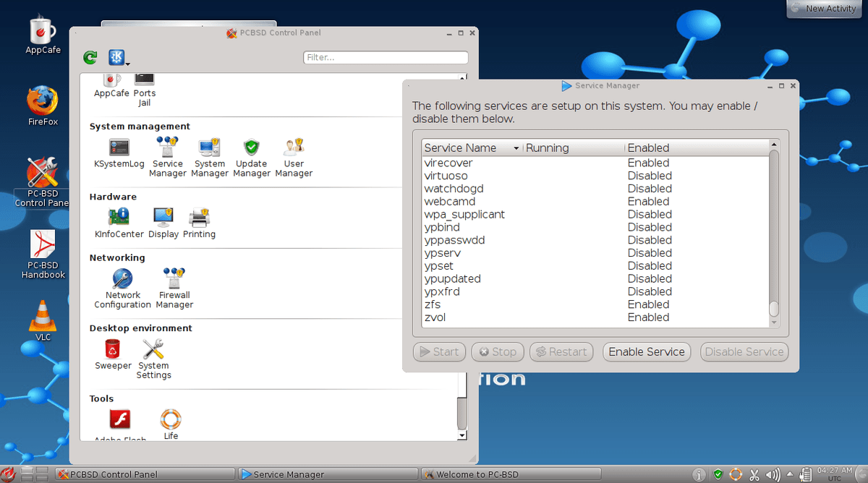868x483 pixels.
Task: Open Printing under Hardware
Action: click(x=199, y=223)
